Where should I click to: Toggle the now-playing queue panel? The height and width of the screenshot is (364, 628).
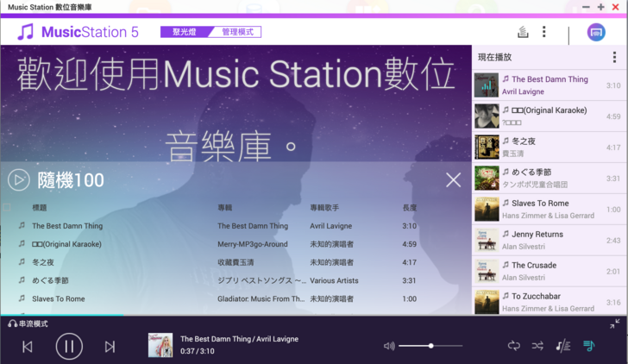click(x=588, y=346)
